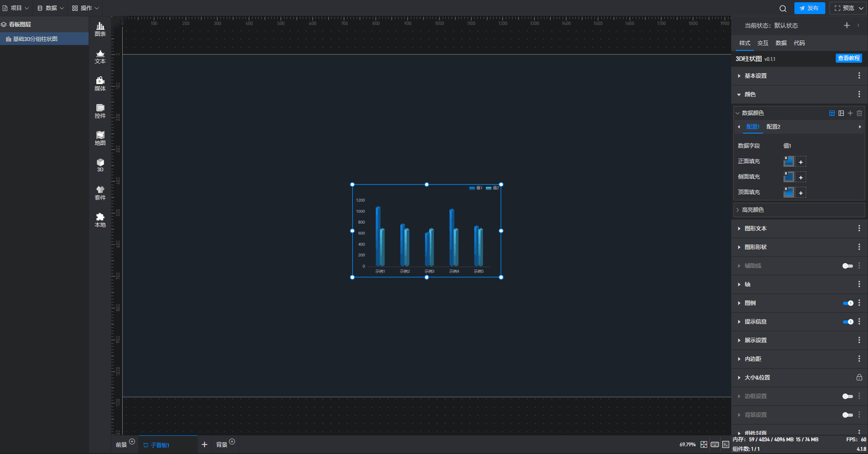868x454 pixels.
Task: Enable the 辅助线 guide line switch
Action: (848, 266)
